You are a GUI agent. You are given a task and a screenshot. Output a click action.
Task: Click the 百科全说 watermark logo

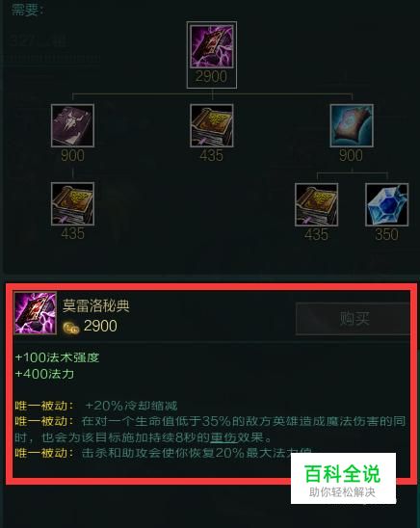point(343,478)
